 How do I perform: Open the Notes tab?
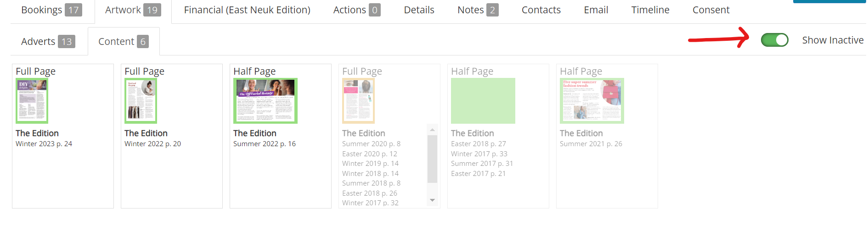click(478, 10)
